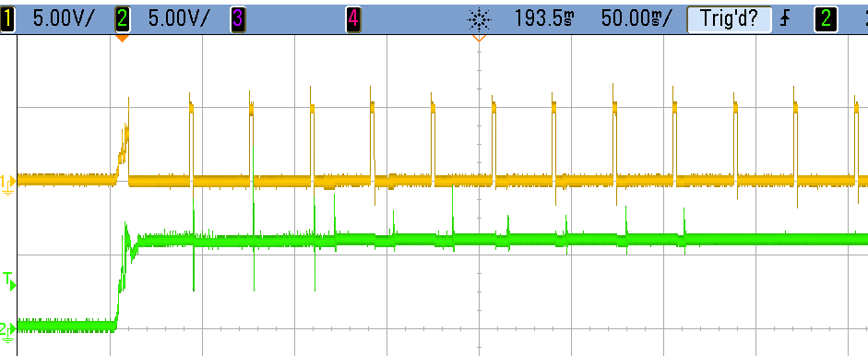Select the channel 3 indicator in the header
The width and height of the screenshot is (868, 356).
pyautogui.click(x=237, y=19)
